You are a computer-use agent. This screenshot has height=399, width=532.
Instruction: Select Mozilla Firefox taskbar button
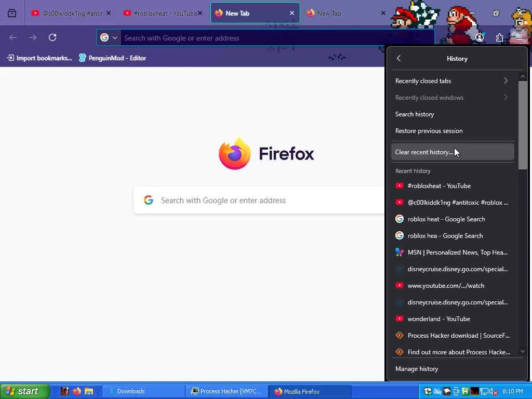310,392
